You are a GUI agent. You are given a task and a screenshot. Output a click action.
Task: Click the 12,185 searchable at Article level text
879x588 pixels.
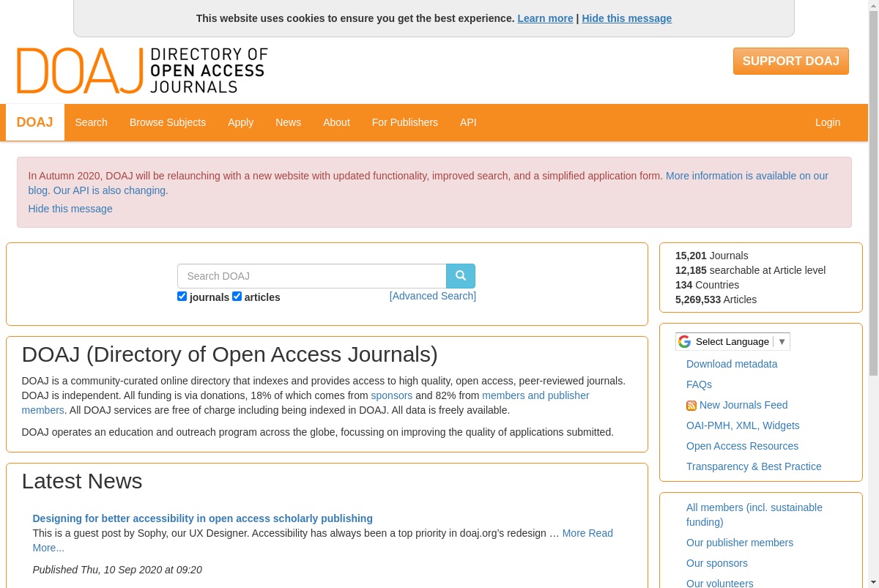click(750, 270)
